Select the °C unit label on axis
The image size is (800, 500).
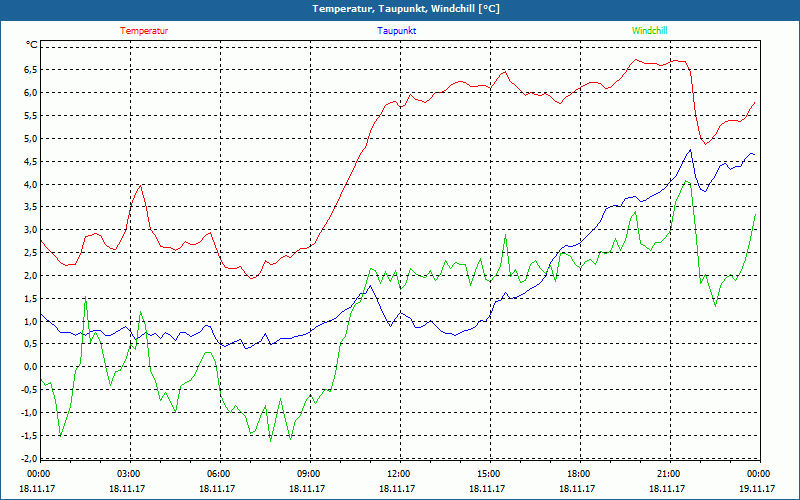32,45
